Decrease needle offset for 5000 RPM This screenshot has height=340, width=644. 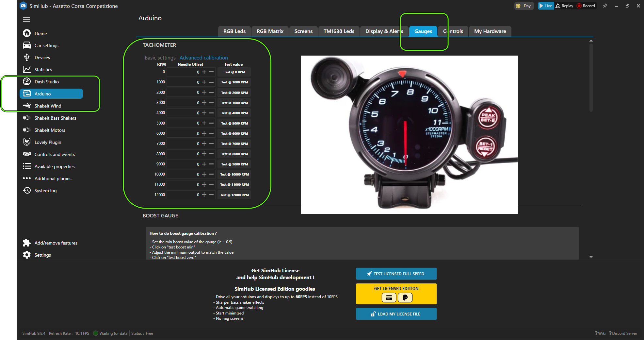coord(211,123)
